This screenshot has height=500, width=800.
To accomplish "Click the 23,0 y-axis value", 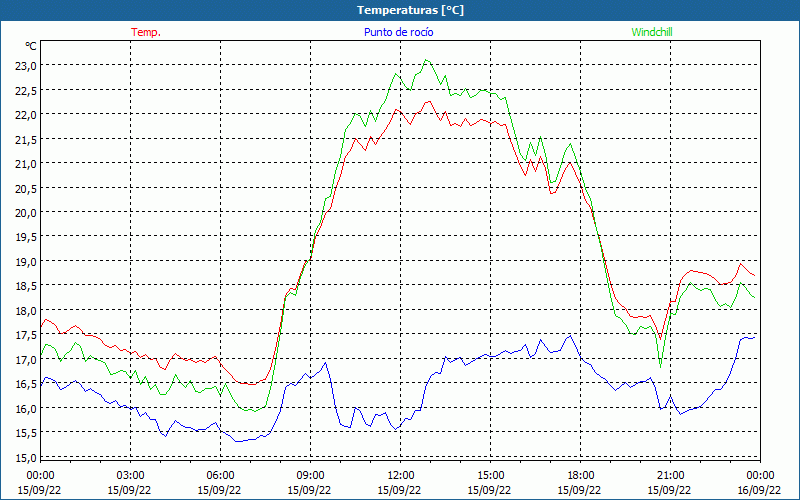I will (26, 66).
